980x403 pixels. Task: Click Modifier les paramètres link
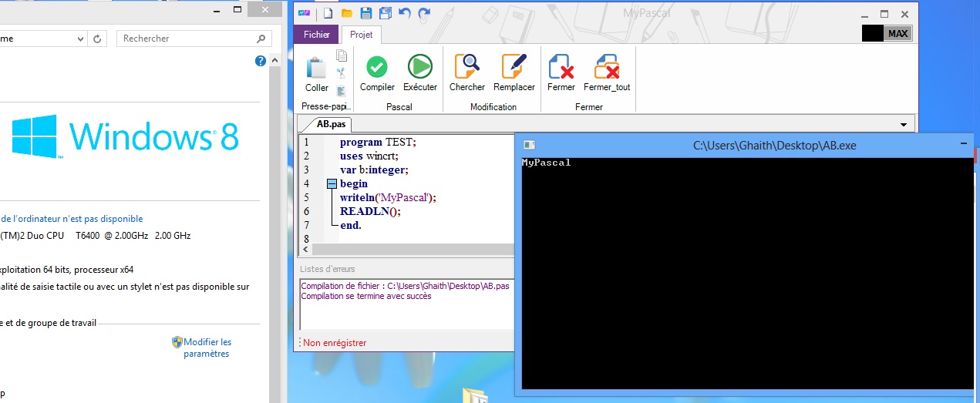pyautogui.click(x=207, y=348)
